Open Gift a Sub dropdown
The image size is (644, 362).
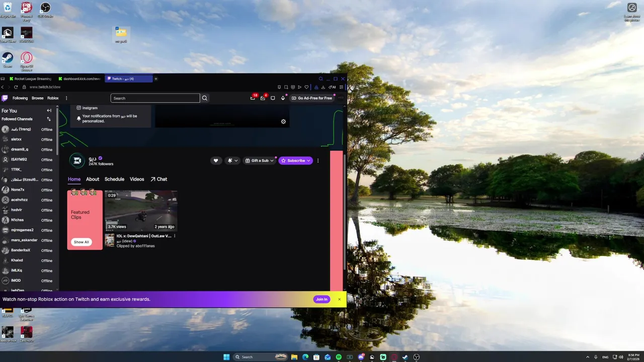click(260, 160)
